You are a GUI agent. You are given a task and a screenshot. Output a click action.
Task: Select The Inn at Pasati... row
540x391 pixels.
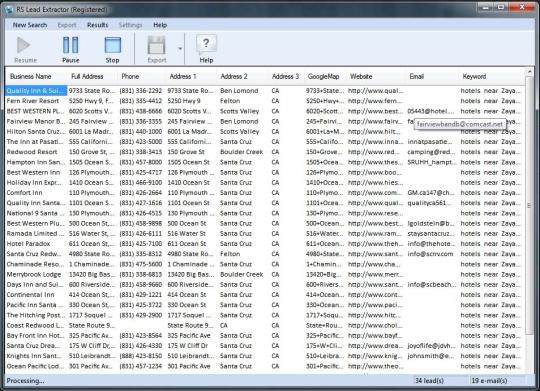265,142
